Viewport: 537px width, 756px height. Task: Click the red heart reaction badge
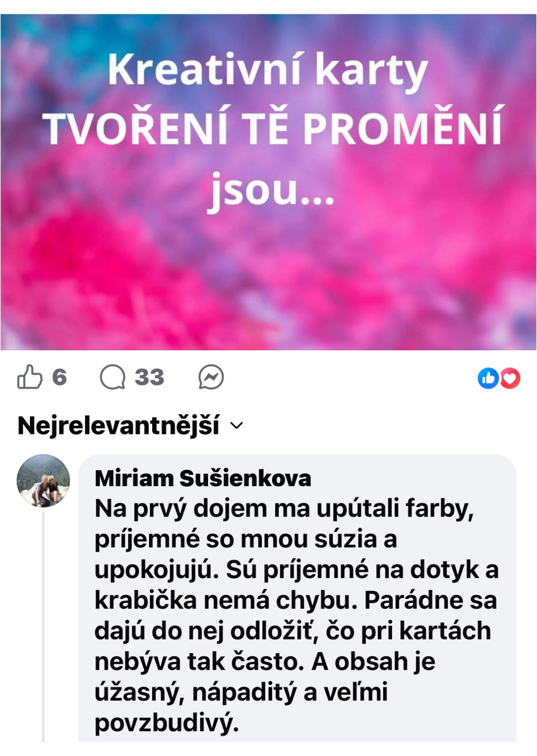510,378
